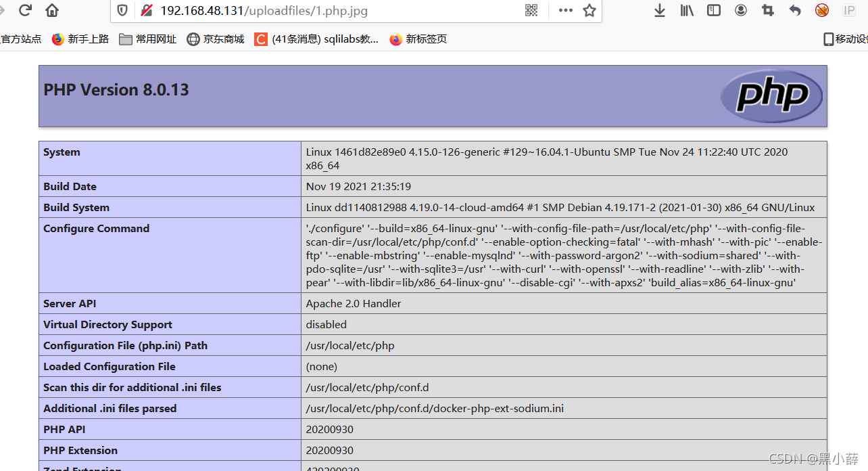Click the address bar URL
The height and width of the screenshot is (471, 868).
tap(264, 11)
